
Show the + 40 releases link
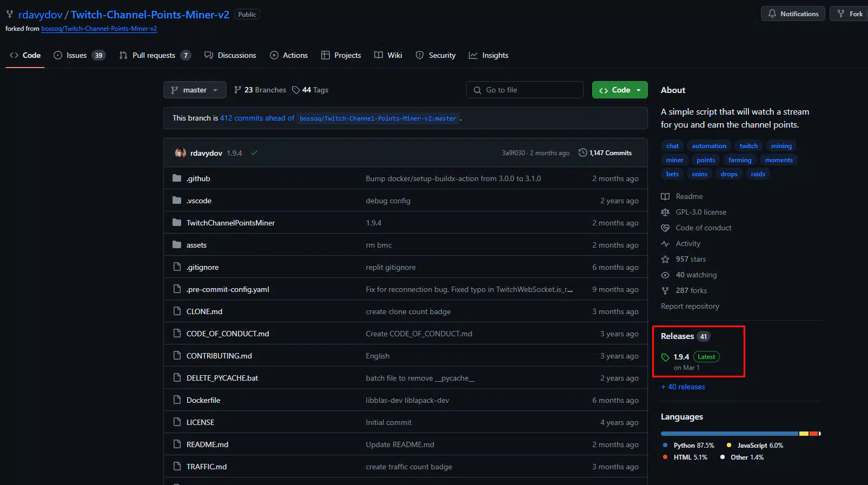click(683, 387)
